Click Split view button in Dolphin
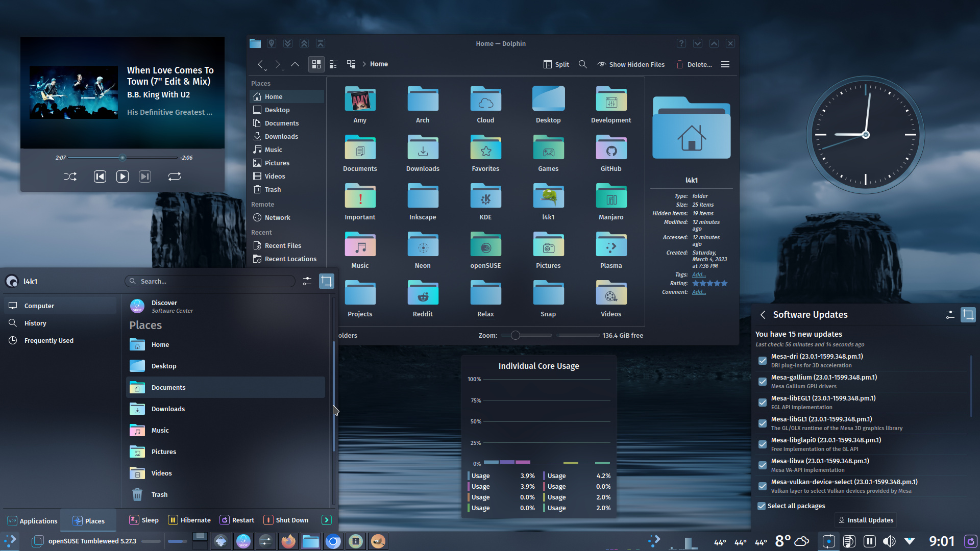 [556, 64]
